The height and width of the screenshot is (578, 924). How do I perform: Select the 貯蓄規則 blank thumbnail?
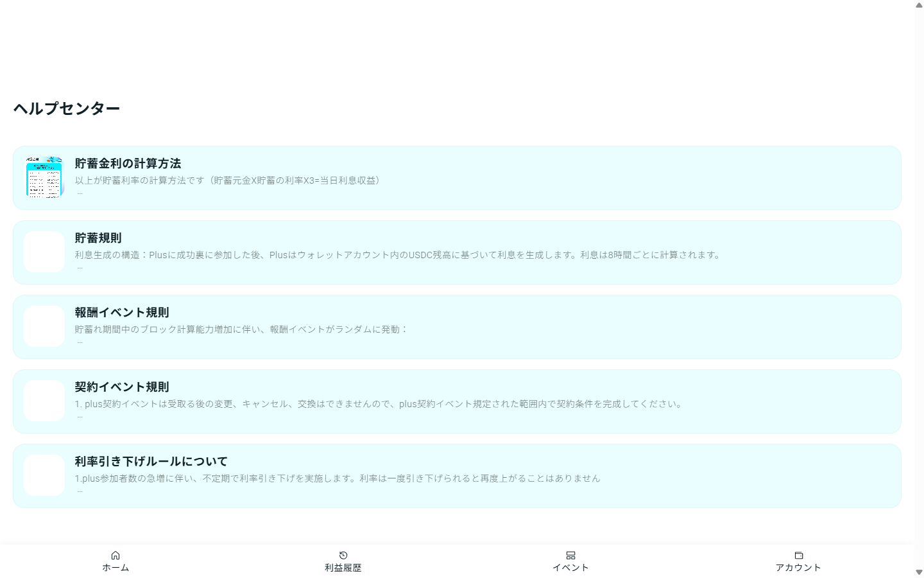pyautogui.click(x=44, y=252)
